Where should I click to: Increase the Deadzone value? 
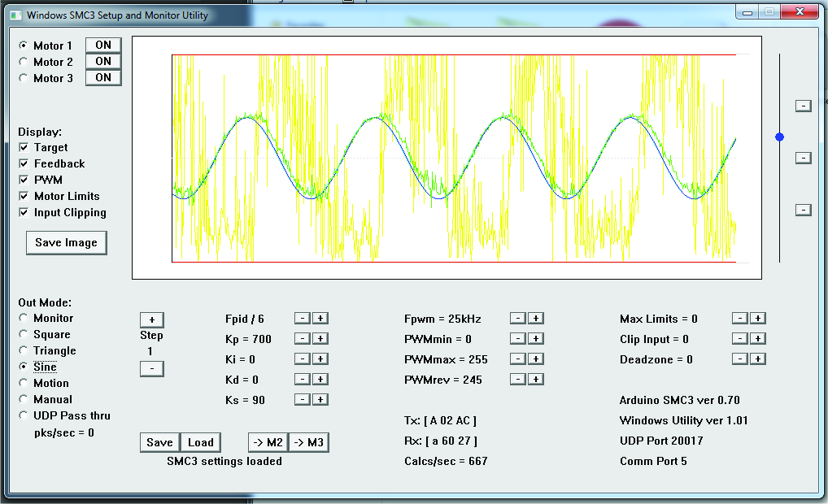click(x=758, y=358)
